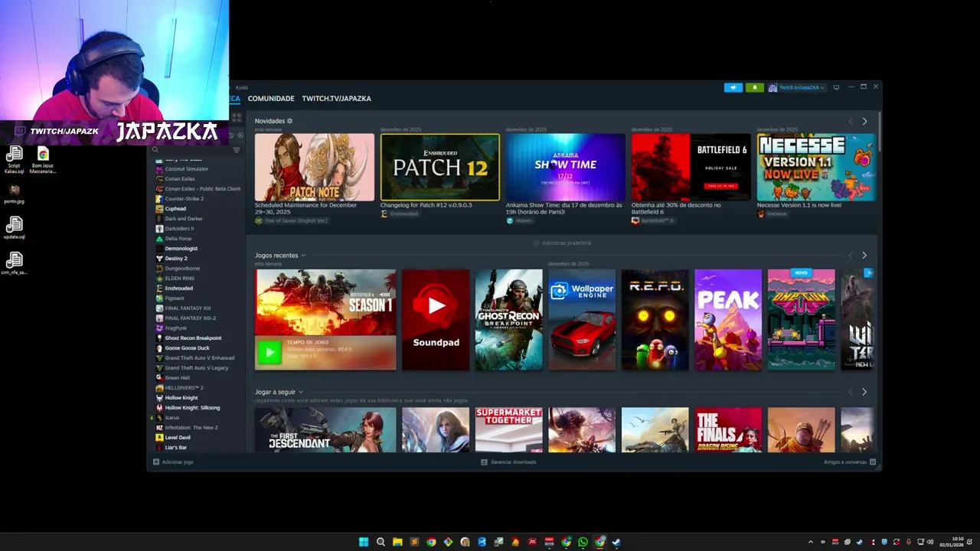980x551 pixels.
Task: Switch Steam to Big Picture mode icon
Action: 836,87
